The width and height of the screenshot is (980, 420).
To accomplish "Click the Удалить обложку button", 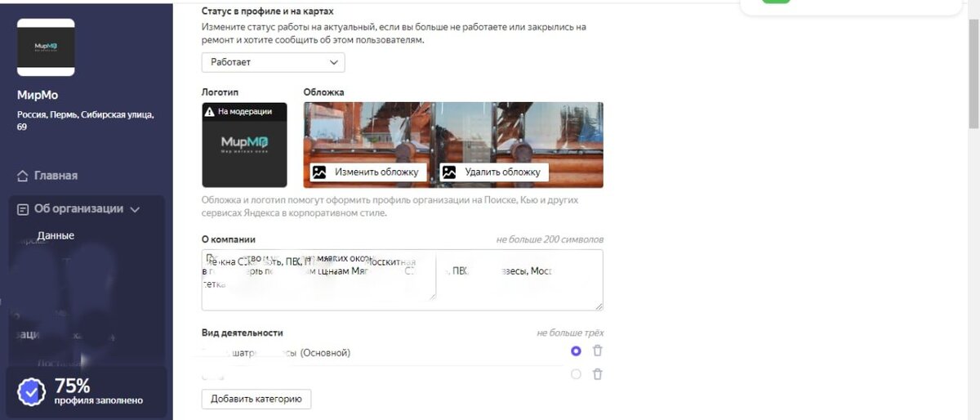I will pyautogui.click(x=493, y=172).
